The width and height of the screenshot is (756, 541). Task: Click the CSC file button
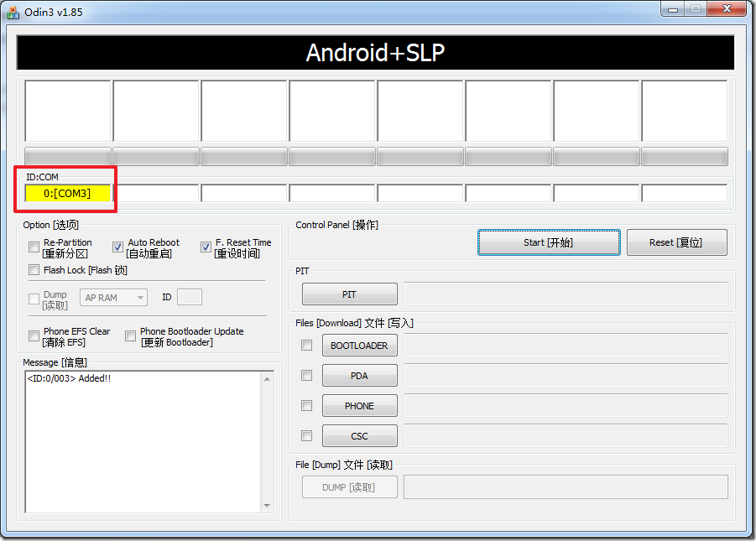[360, 436]
